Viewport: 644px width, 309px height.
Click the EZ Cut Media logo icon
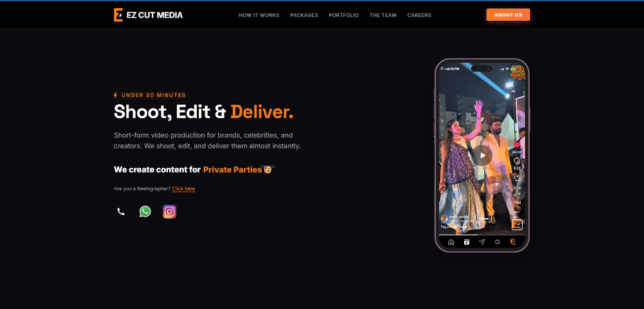tap(118, 15)
